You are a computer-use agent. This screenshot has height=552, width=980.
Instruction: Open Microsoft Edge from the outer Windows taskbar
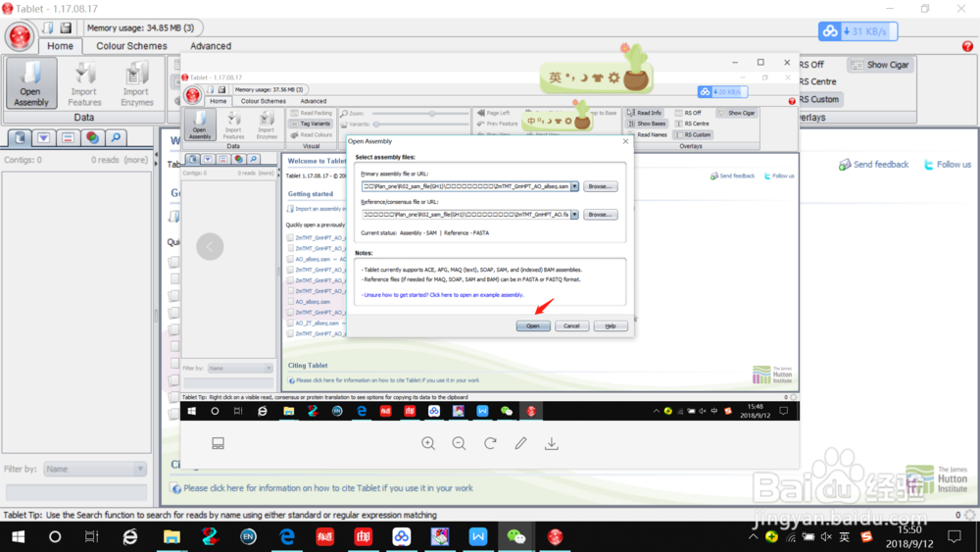(287, 536)
